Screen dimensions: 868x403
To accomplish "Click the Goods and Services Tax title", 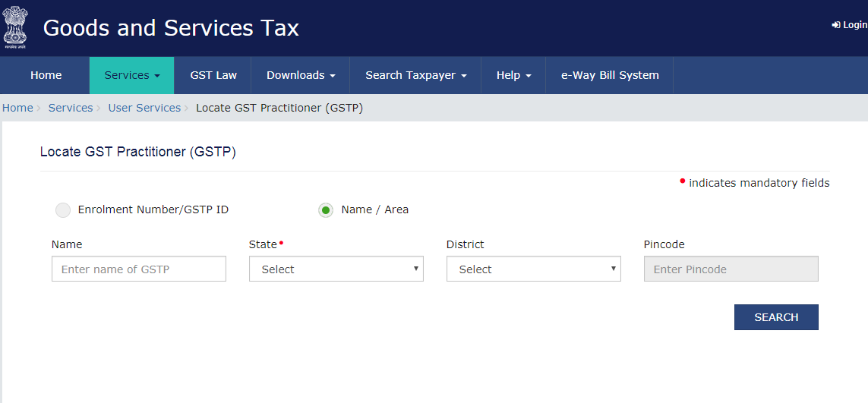I will click(171, 27).
